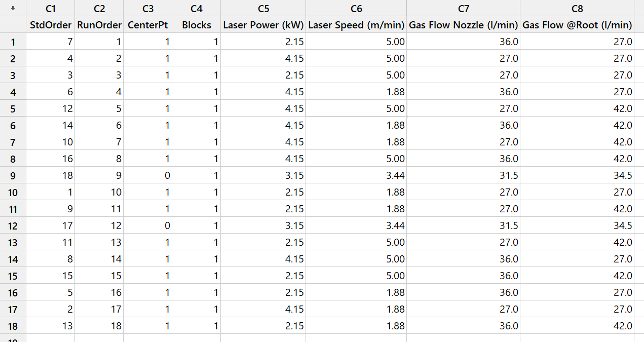644x342 pixels.
Task: Click Laser Power 2.15 in row 1
Action: 263,42
